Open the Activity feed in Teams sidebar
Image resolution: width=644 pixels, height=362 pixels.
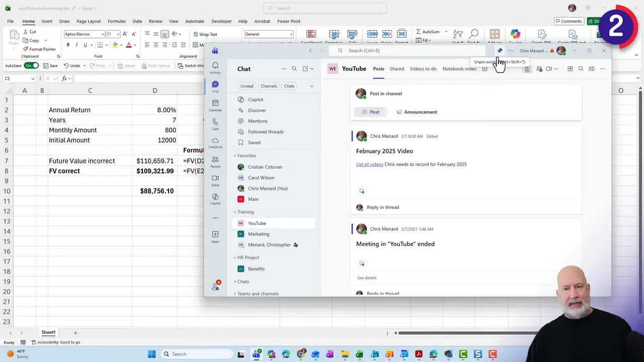coord(215,66)
